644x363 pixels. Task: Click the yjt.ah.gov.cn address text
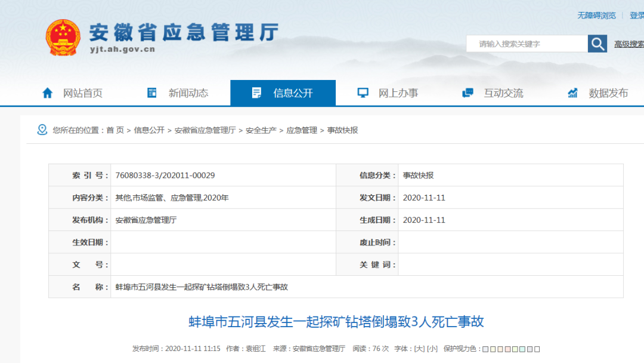point(122,50)
